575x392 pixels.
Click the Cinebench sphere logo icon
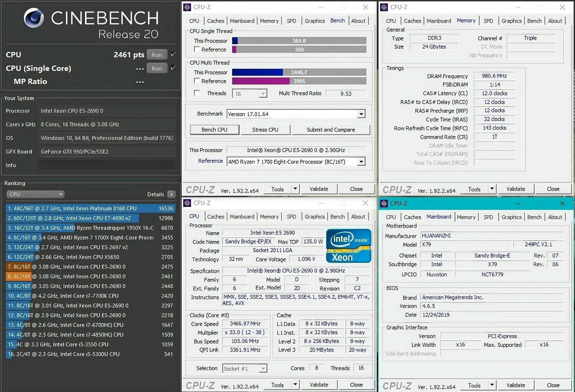pos(34,18)
